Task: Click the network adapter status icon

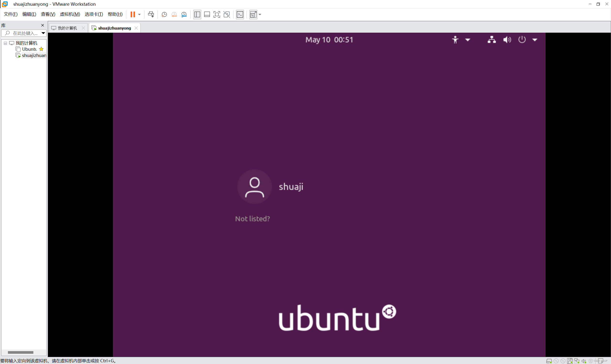Action: pos(577,361)
